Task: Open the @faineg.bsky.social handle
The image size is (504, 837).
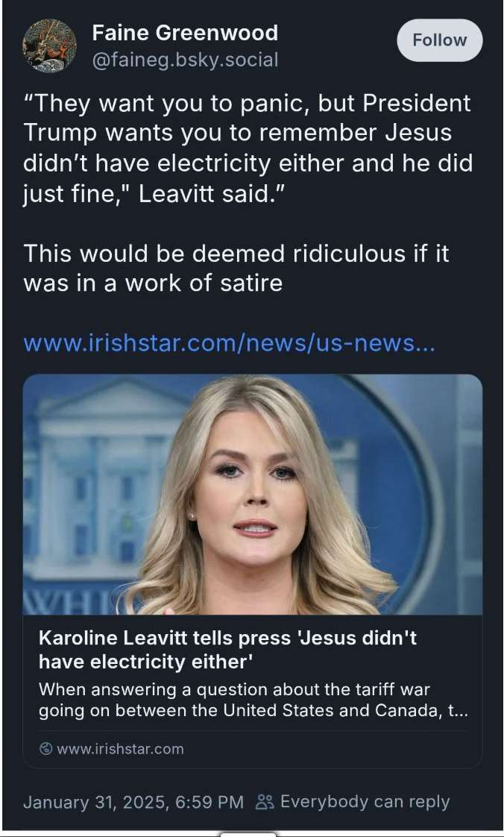Action: (x=185, y=60)
